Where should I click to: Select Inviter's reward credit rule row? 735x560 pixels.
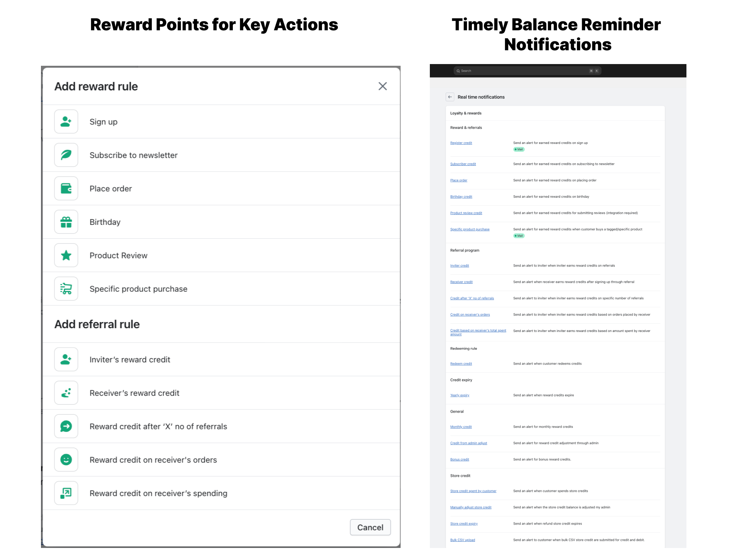coord(130,360)
